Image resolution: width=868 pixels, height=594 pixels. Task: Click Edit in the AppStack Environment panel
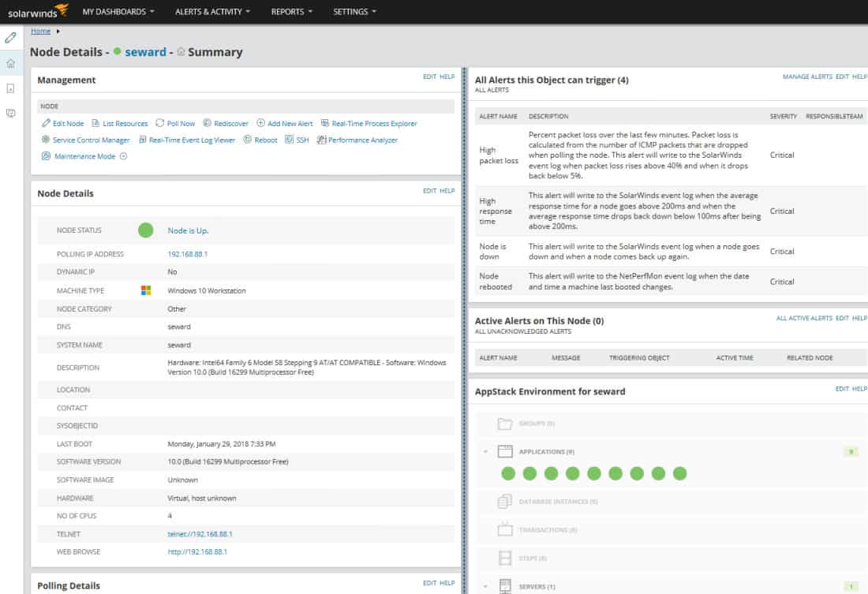pos(842,389)
